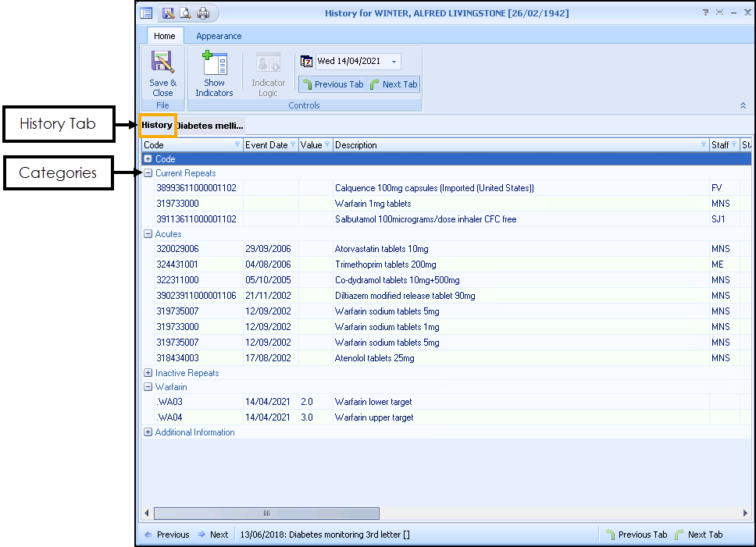This screenshot has height=547, width=756.
Task: Go to Next Tab in the ribbon
Action: [x=394, y=84]
